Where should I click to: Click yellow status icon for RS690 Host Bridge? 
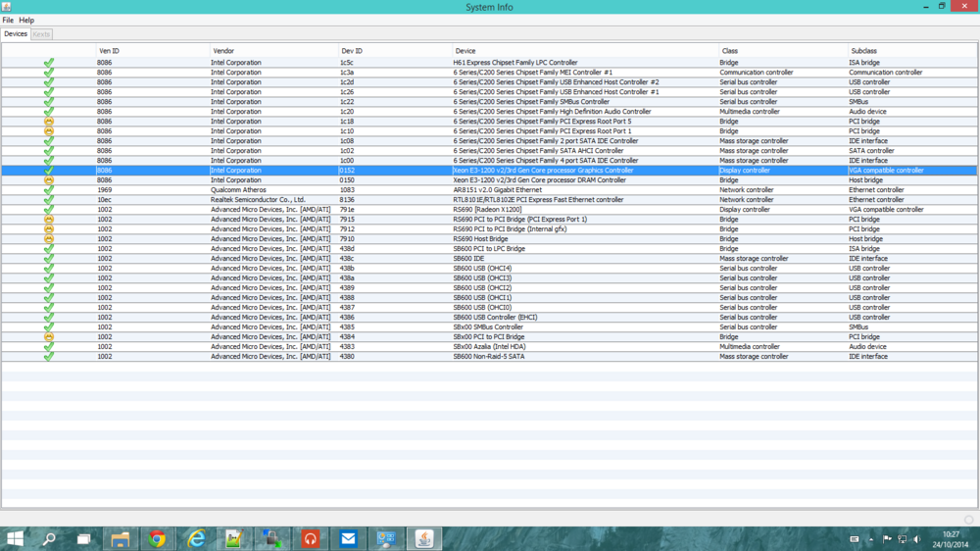49,239
